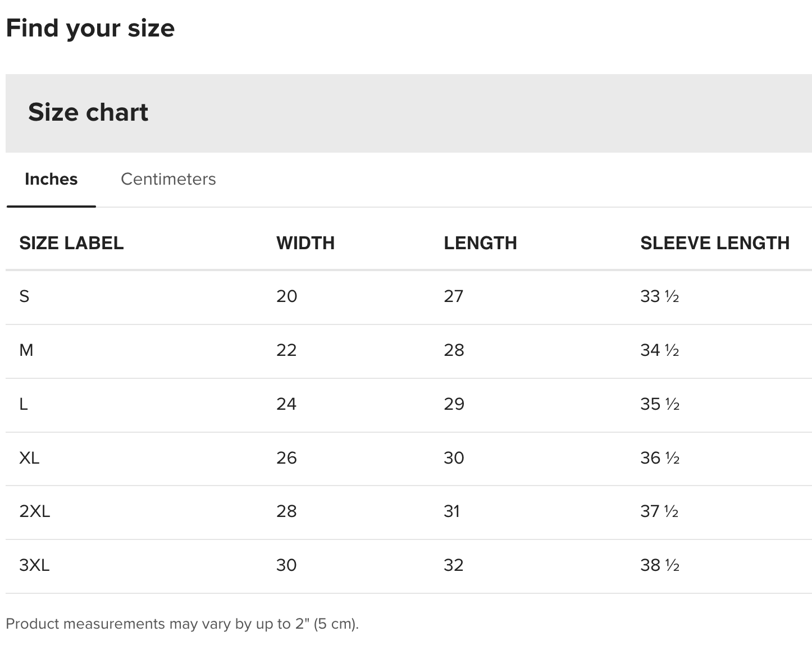Select the 2XL size label row
The width and height of the screenshot is (812, 650).
click(x=34, y=511)
